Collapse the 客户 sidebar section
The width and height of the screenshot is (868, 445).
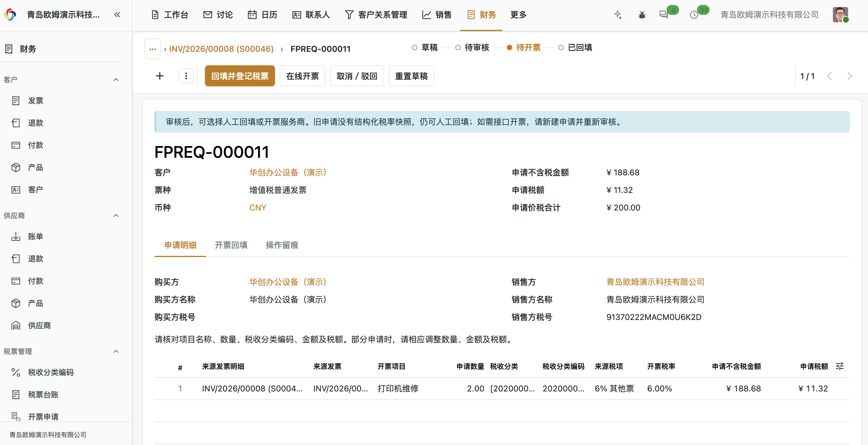(116, 80)
